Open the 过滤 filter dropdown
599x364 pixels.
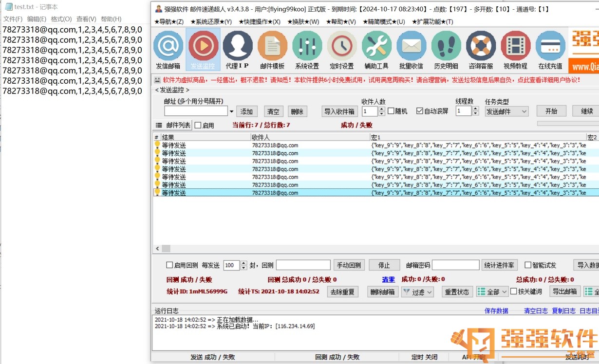[417, 292]
